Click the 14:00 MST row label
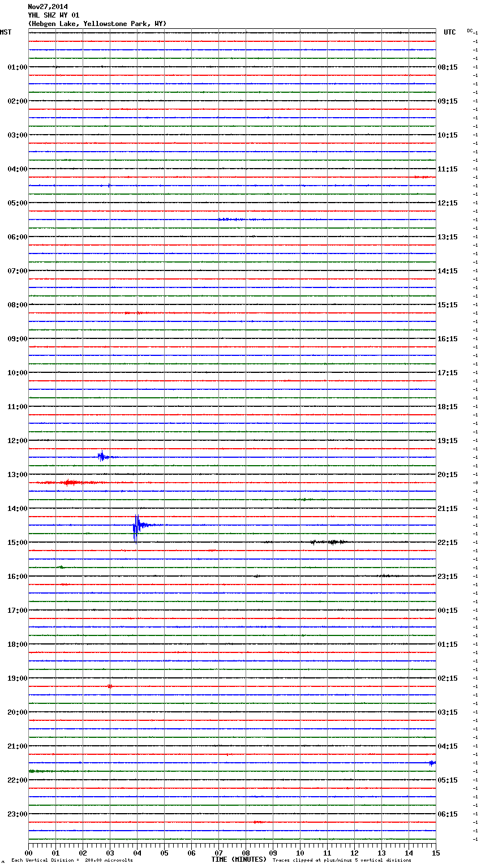 18,509
